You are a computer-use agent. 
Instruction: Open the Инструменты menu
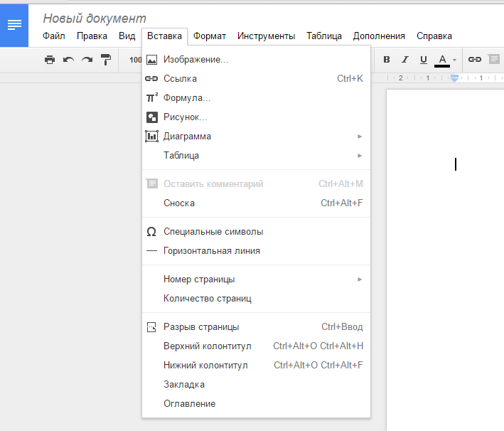[x=266, y=36]
